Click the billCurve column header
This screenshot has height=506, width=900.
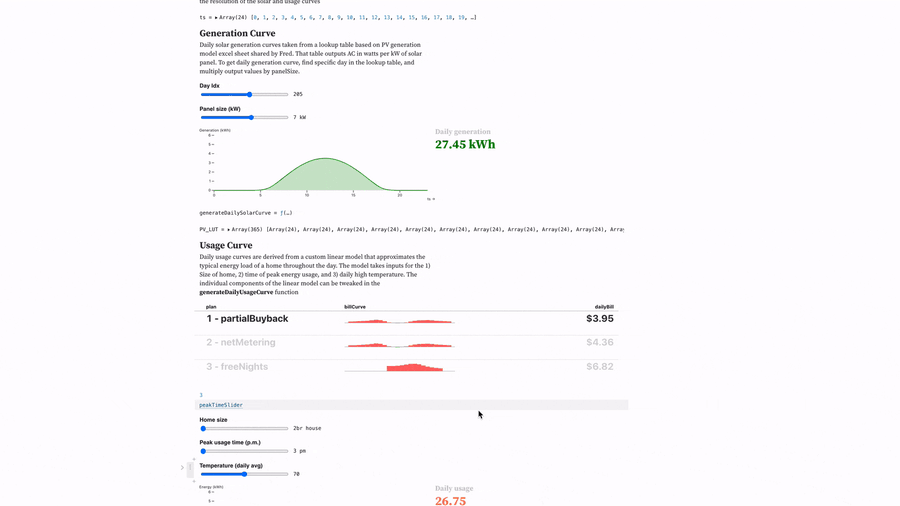tap(355, 307)
